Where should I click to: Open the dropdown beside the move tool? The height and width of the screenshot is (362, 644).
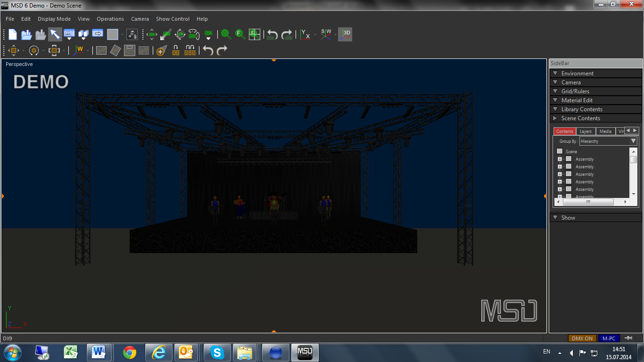23,50
